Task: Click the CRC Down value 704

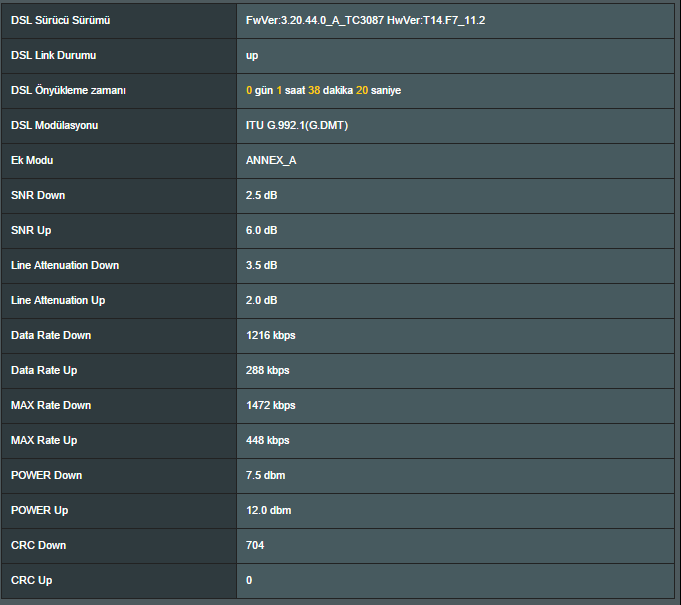Action: click(x=255, y=545)
